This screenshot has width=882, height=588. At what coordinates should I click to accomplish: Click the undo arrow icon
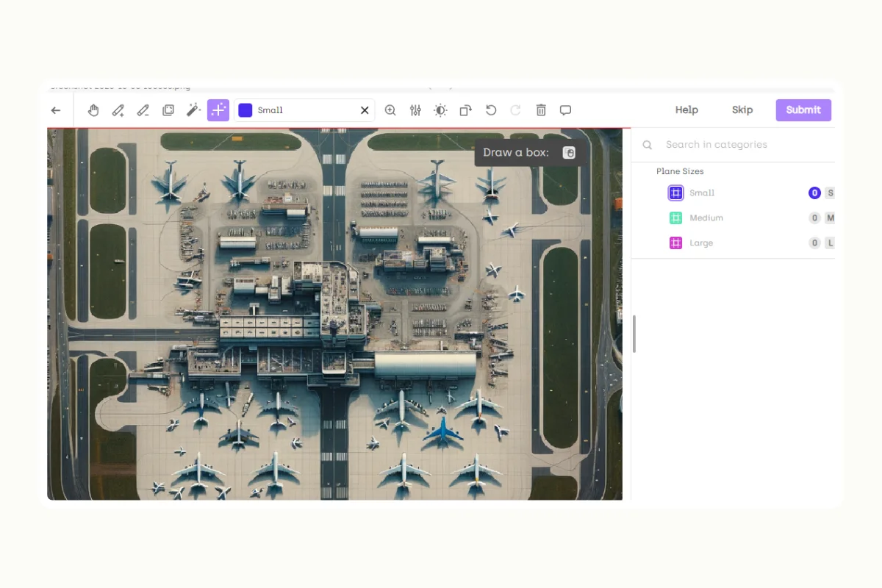tap(491, 110)
